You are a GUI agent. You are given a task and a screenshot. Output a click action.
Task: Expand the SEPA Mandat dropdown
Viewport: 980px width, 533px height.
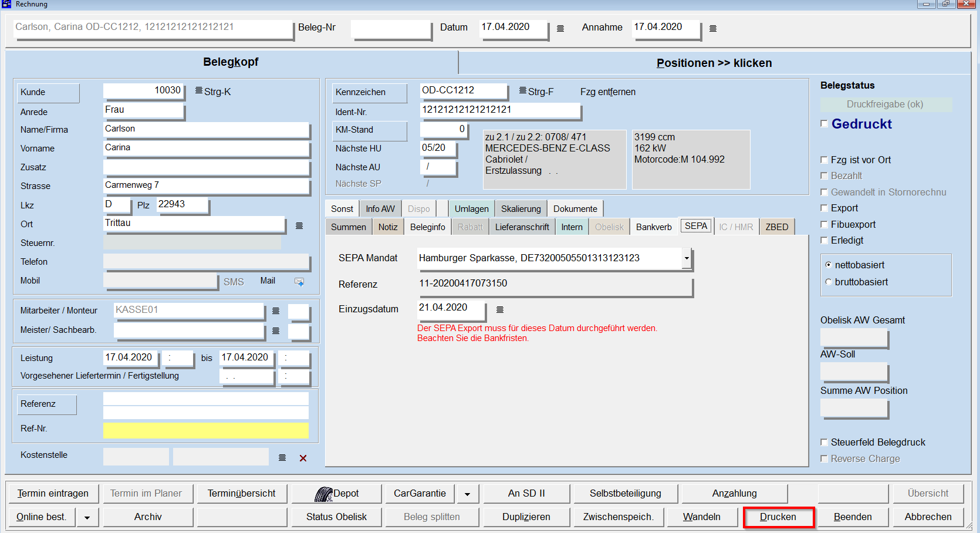[686, 258]
